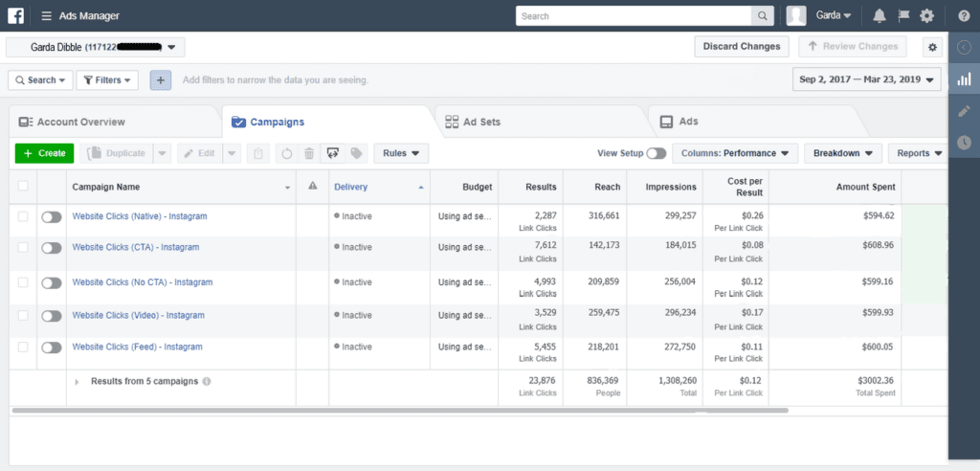Click the clipboard paste icon in toolbar
The height and width of the screenshot is (471, 980).
(258, 153)
